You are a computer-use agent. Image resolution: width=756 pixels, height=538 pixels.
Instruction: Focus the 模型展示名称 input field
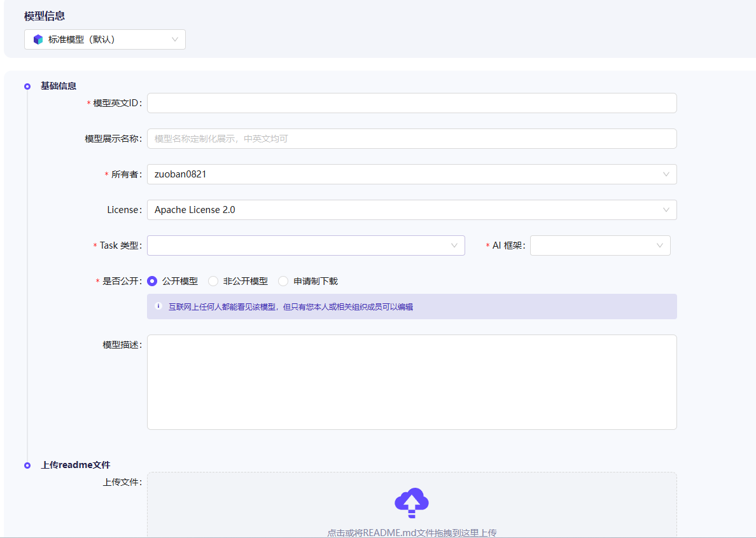(x=412, y=139)
